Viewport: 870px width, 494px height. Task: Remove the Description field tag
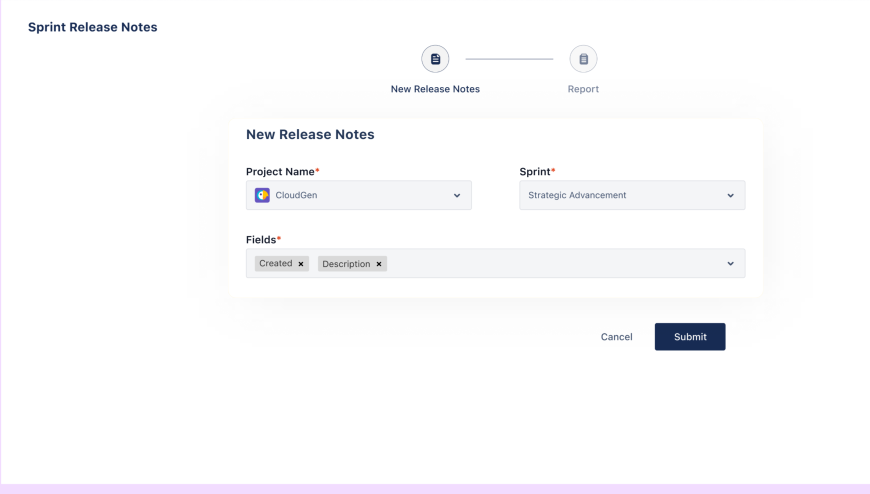379,264
